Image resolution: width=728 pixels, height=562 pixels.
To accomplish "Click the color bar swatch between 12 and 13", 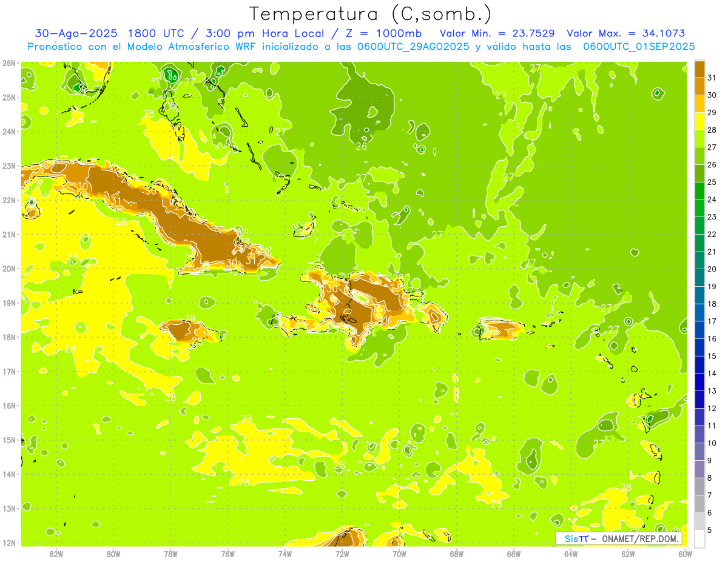I will [x=699, y=399].
